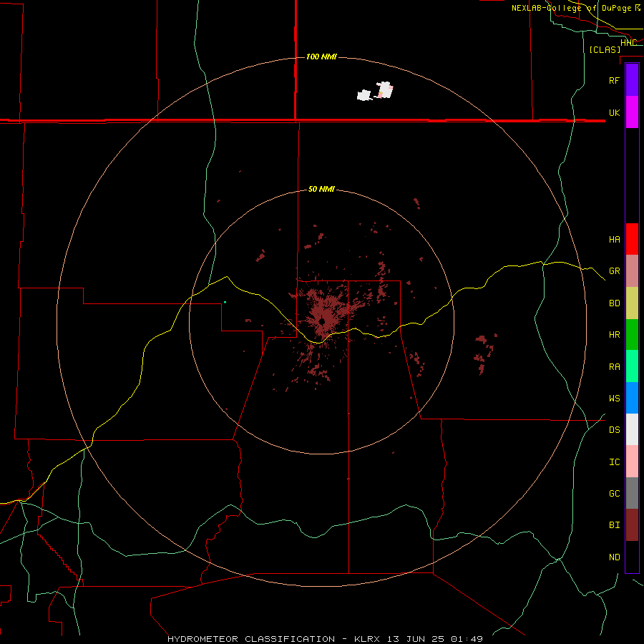This screenshot has width=644, height=644.
Task: Click the RA light green swatch
Action: (632, 366)
